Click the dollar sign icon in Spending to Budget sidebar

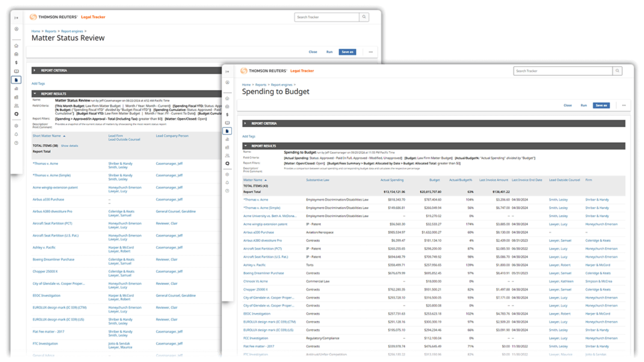[x=227, y=115]
